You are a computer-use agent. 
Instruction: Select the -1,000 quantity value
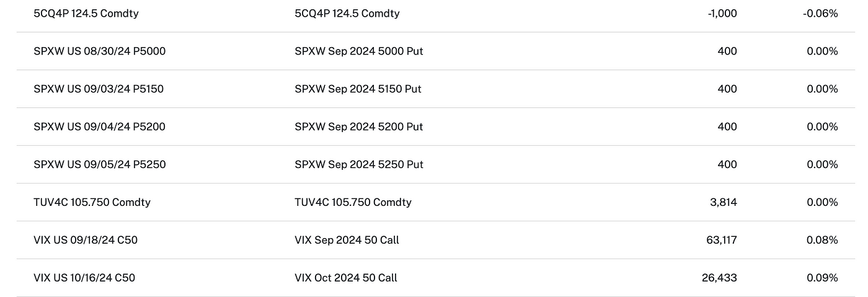(x=722, y=13)
